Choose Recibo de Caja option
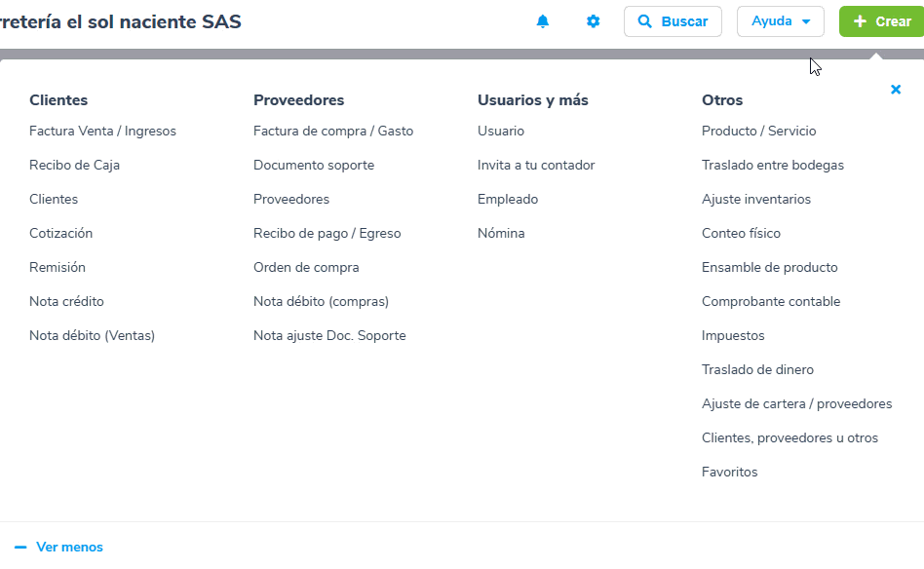This screenshot has width=924, height=569. click(74, 165)
